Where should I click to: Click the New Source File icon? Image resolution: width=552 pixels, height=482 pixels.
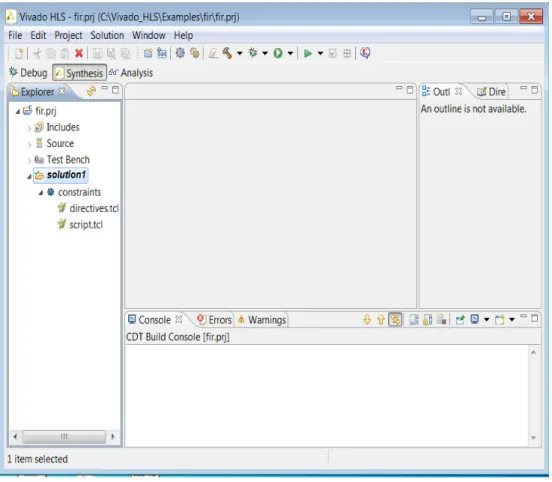(x=148, y=53)
